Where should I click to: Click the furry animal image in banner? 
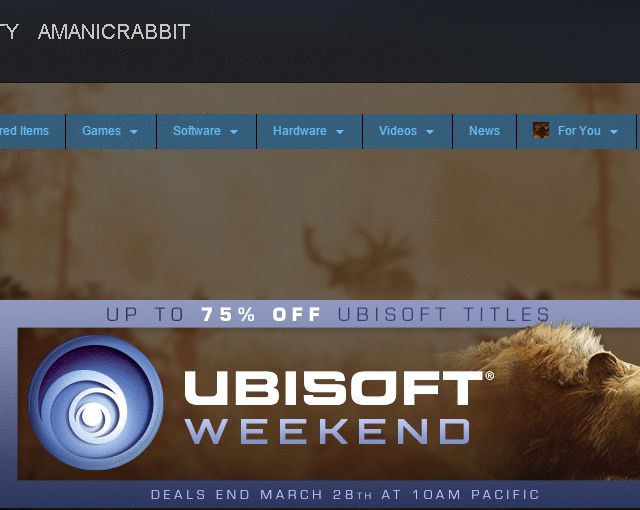[x=551, y=402]
